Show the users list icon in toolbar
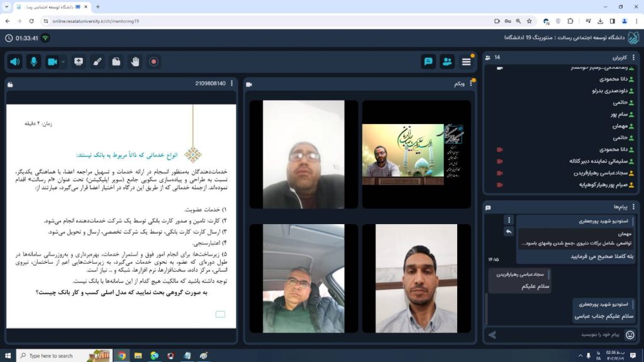The height and width of the screenshot is (362, 644). point(447,62)
